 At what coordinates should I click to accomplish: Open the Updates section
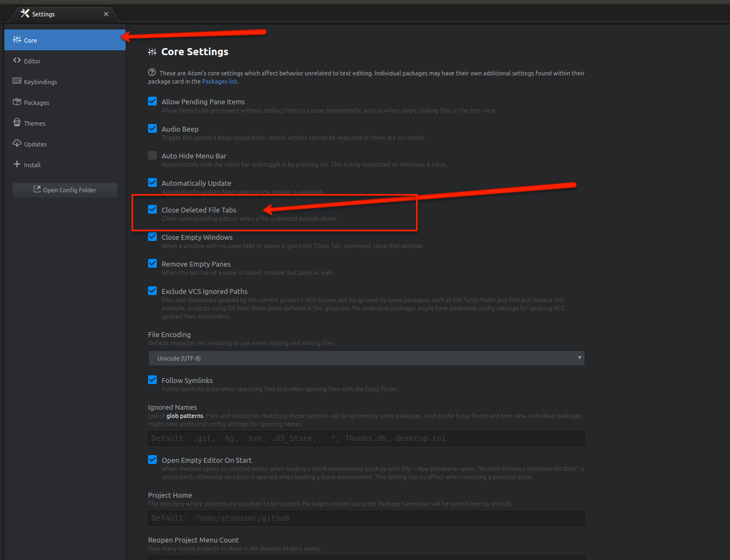pyautogui.click(x=65, y=144)
